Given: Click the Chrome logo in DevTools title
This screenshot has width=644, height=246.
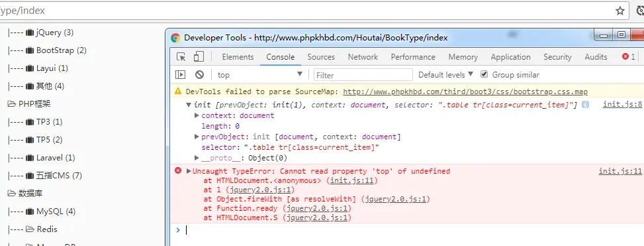Looking at the screenshot, I should [175, 38].
